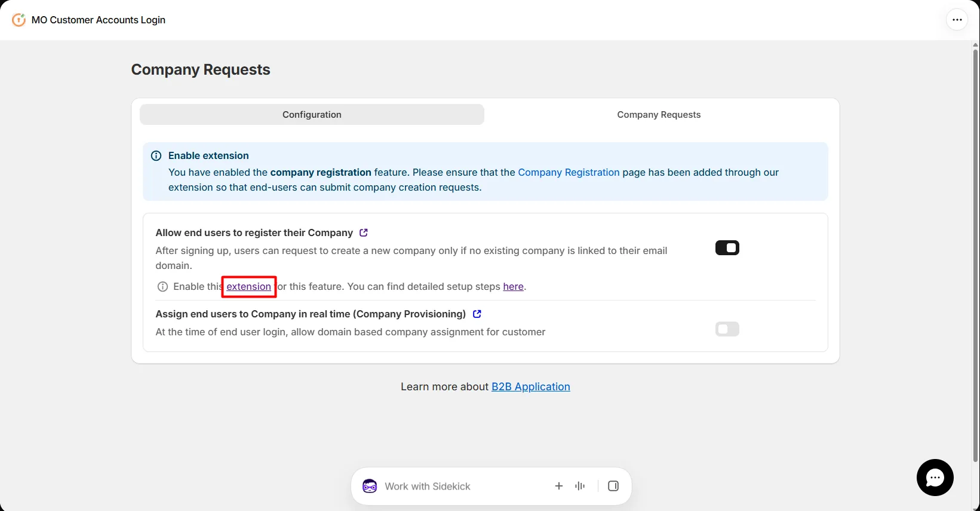980x511 pixels.
Task: Switch to the Configuration tab
Action: click(312, 115)
